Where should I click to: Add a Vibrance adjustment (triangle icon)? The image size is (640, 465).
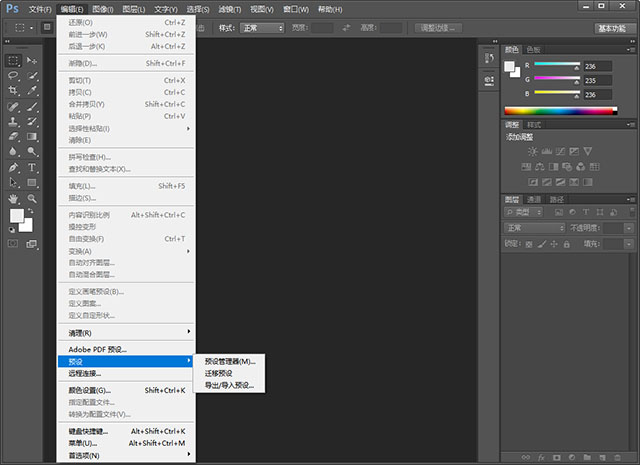point(588,151)
